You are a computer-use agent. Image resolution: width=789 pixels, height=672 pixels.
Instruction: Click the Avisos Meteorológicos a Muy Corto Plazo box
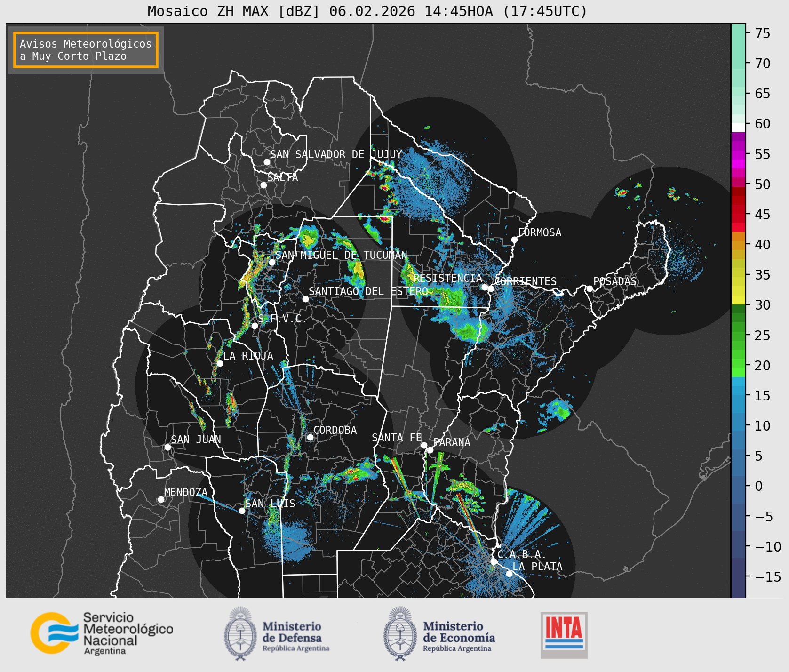coord(86,50)
